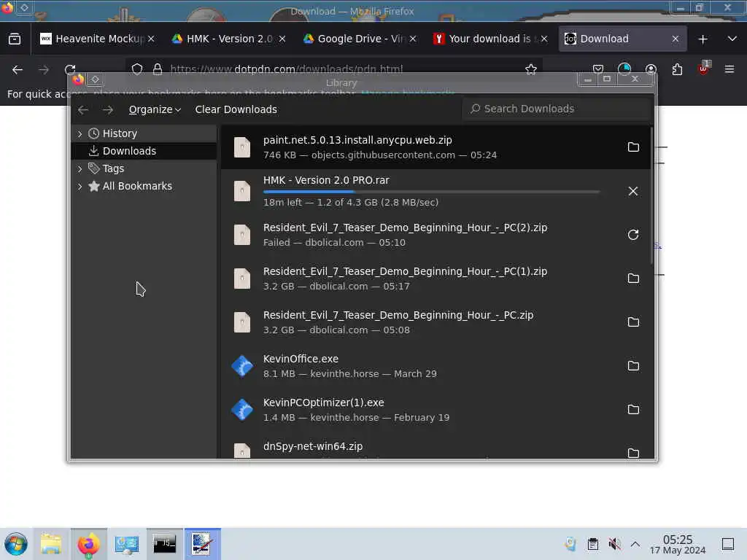List all tabs dropdown arrow
Screen dimensions: 747x560
pyautogui.click(x=732, y=39)
